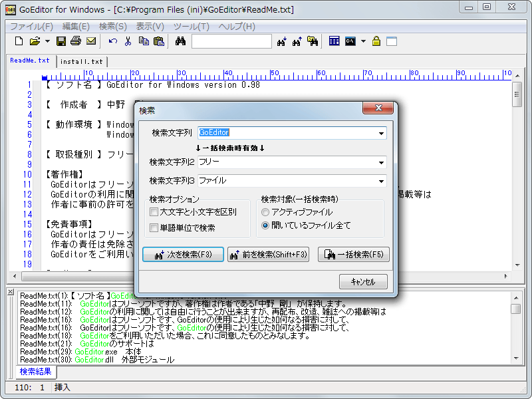Click the New file toolbar icon
Viewport: 532px width, 399px height.
pos(19,41)
